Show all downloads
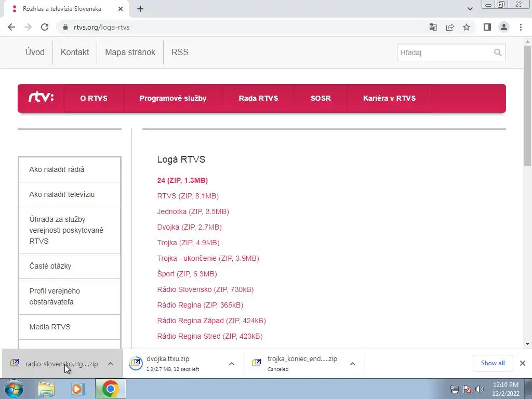The width and height of the screenshot is (532, 399). click(x=493, y=363)
